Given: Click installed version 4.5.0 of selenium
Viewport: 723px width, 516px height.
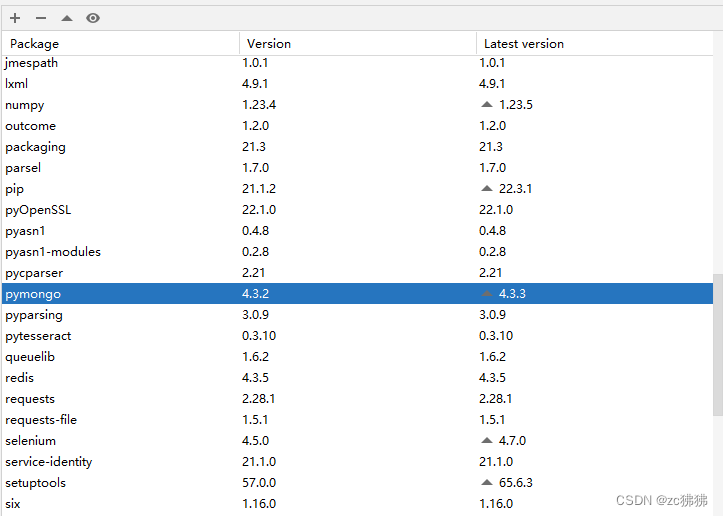Looking at the screenshot, I should pos(255,441).
